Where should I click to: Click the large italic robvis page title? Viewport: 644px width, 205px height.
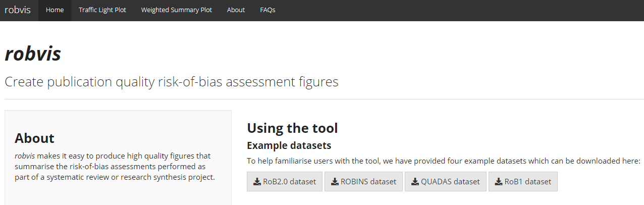[x=33, y=54]
